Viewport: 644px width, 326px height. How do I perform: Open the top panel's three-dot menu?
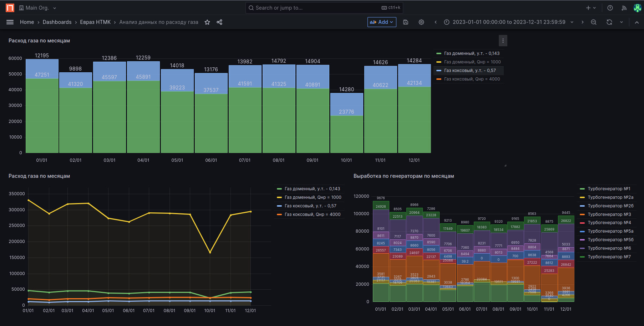pos(503,41)
